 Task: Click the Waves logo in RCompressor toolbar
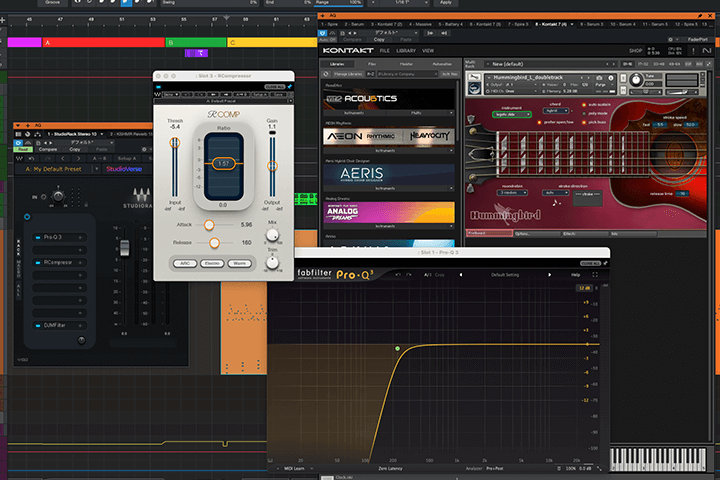(158, 95)
